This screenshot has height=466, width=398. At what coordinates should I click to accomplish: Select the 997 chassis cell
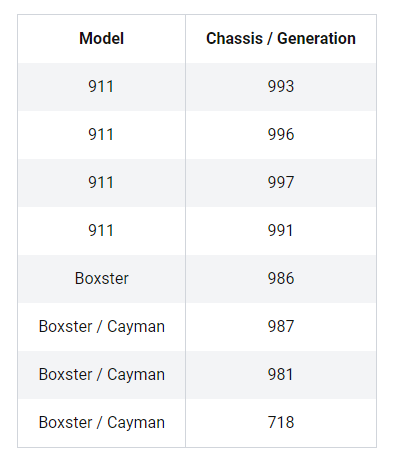(281, 183)
